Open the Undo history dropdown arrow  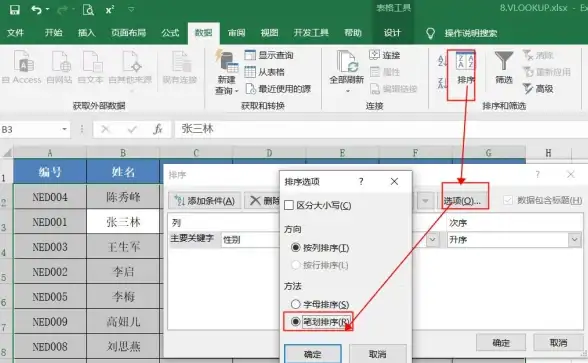[x=48, y=9]
